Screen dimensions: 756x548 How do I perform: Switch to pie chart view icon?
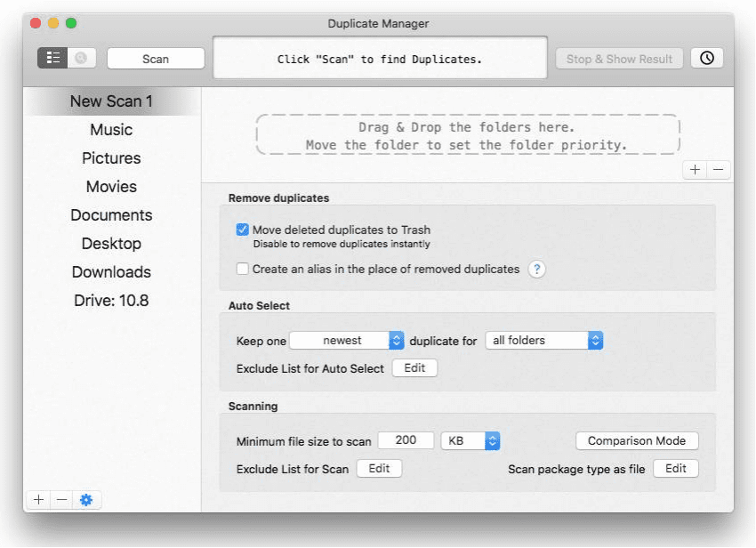click(x=81, y=58)
